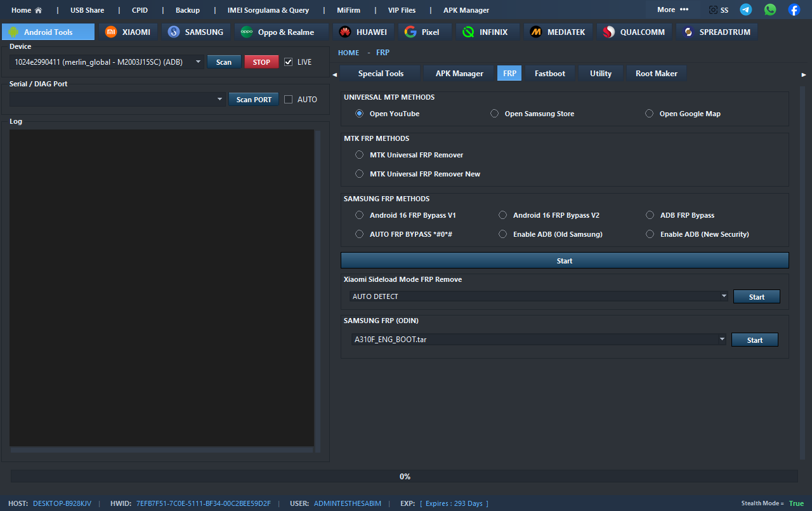
Task: Open the Telegram icon link
Action: click(x=746, y=10)
